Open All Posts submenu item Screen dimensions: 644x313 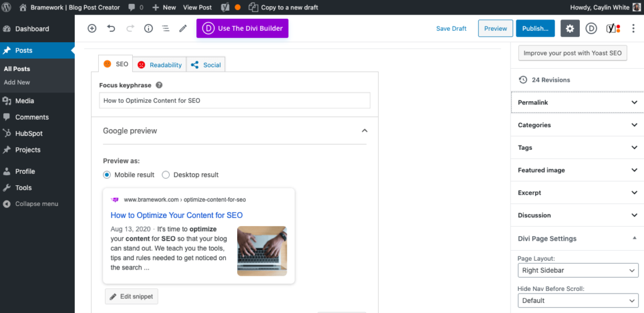pos(17,69)
